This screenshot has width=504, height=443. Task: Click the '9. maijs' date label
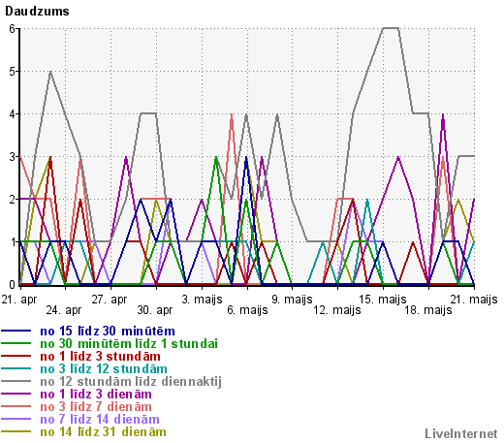[292, 300]
